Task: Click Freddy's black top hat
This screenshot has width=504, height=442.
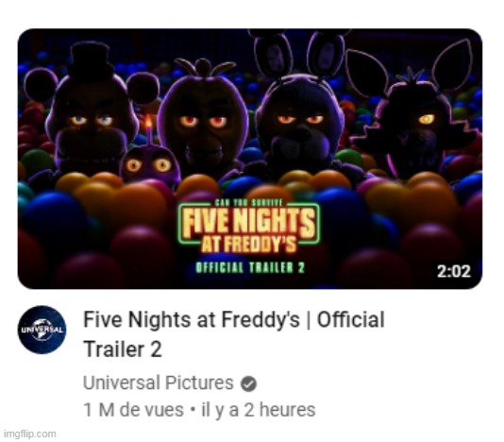Action: [91, 62]
